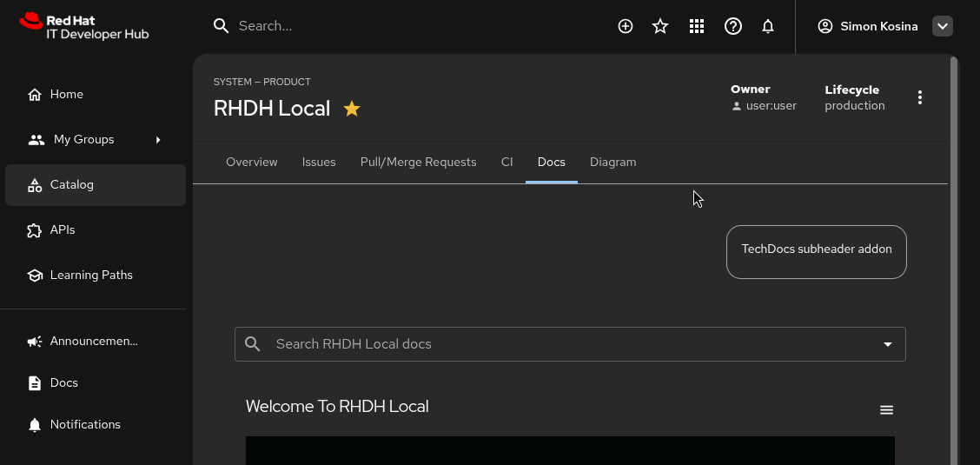Open starred items via header star icon
Screen dimensions: 980x465
(x=660, y=26)
